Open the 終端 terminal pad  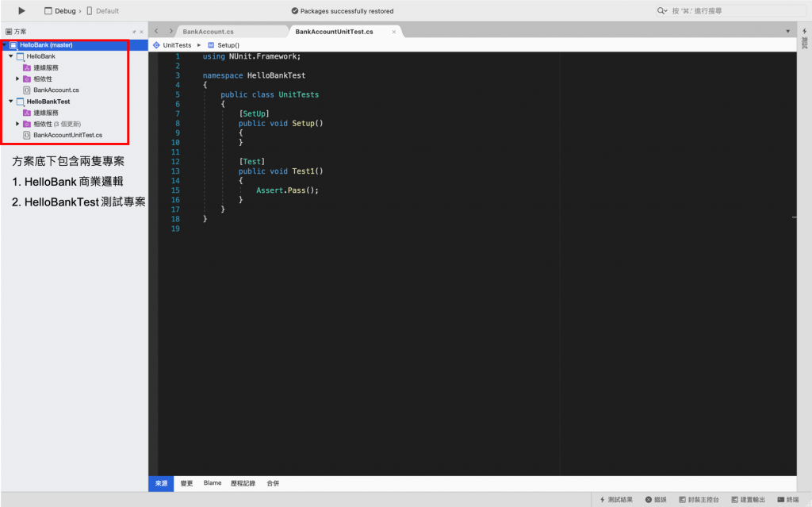click(x=787, y=500)
